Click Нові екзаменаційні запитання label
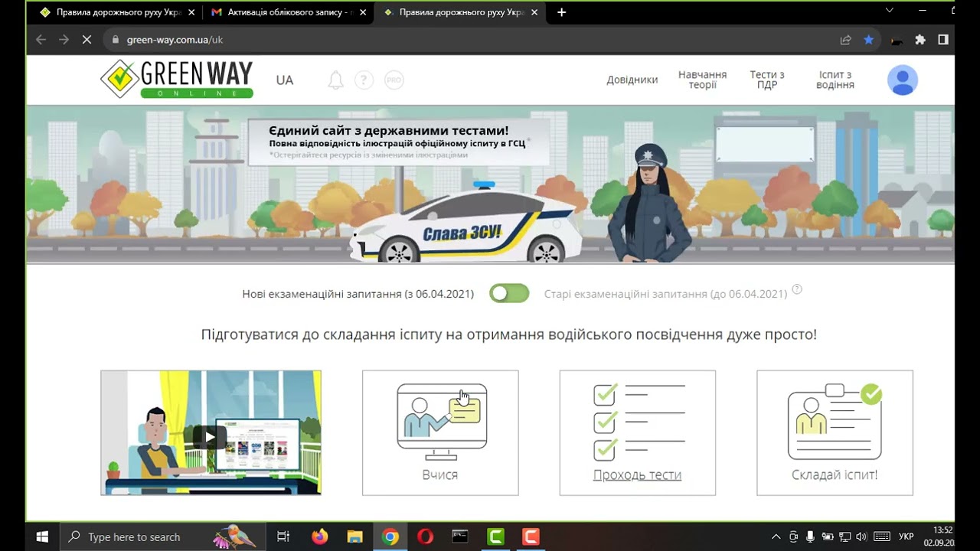Screen dimensions: 980x551 tap(358, 294)
